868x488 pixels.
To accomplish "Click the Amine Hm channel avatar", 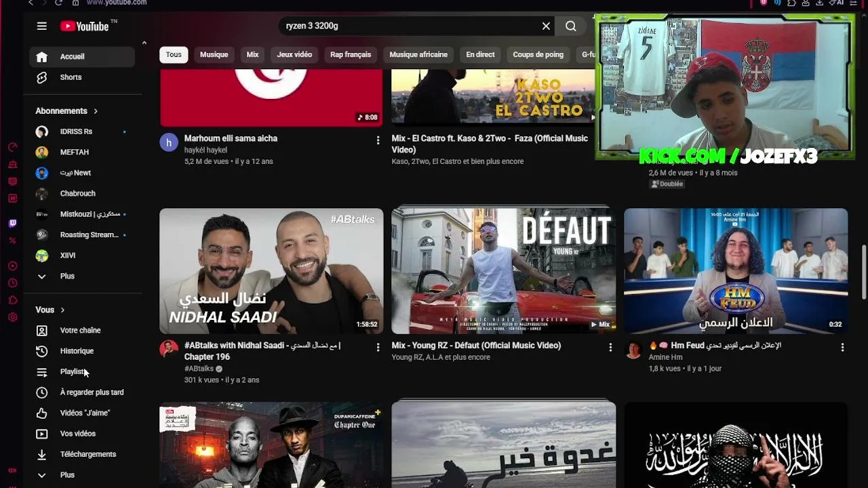I will pos(633,349).
